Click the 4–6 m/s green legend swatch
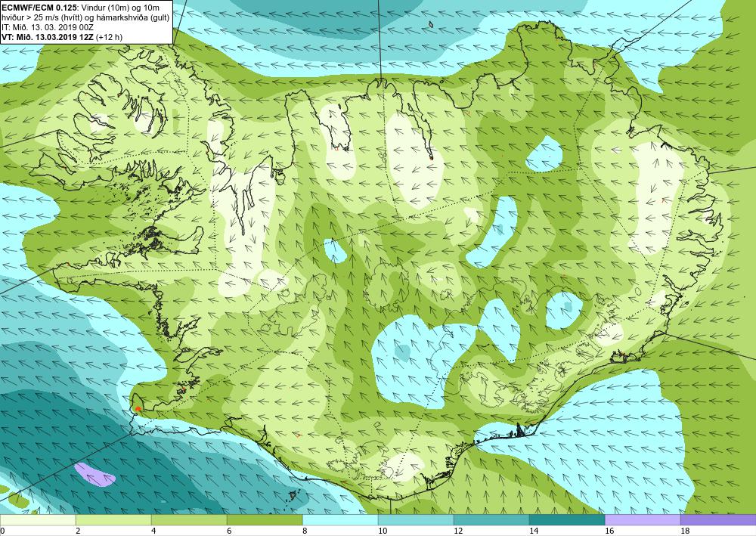Image resolution: width=756 pixels, height=536 pixels. [189, 519]
